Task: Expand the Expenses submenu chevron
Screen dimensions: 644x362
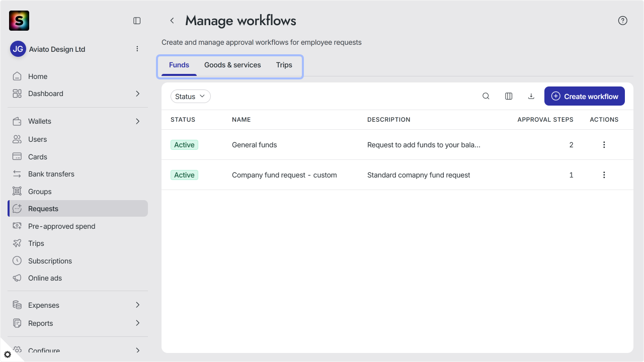Action: [138, 305]
